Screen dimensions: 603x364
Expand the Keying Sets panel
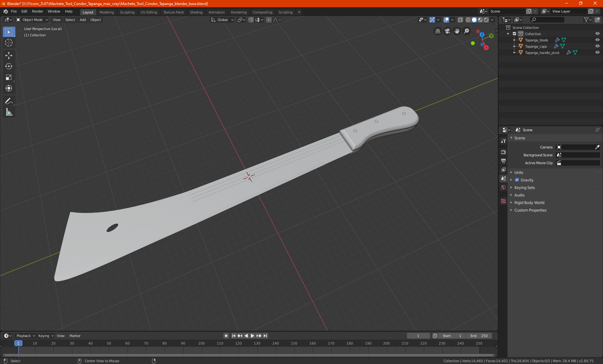coord(524,188)
